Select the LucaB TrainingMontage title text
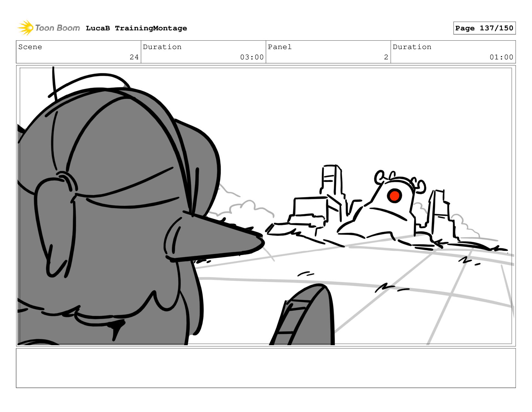This screenshot has width=532, height=412. (136, 28)
